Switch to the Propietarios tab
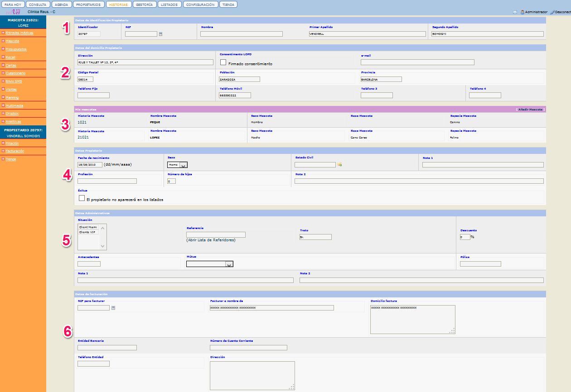Image resolution: width=571 pixels, height=392 pixels. (88, 5)
